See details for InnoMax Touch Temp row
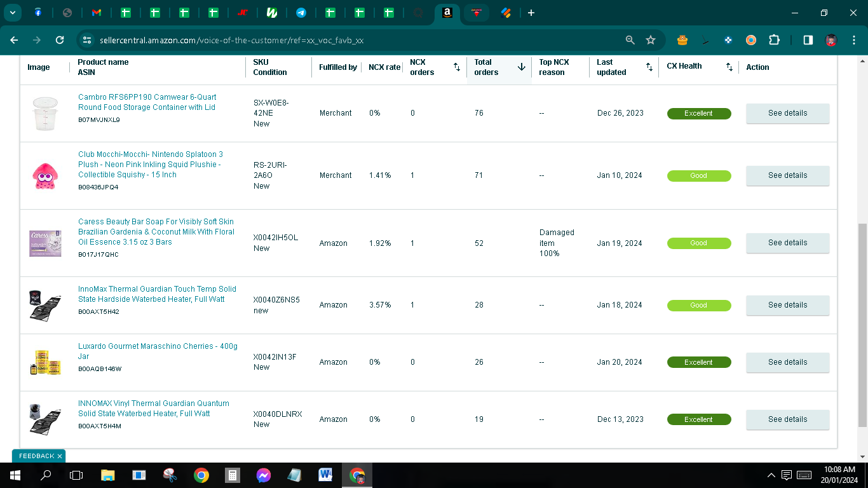The width and height of the screenshot is (868, 488). (x=787, y=305)
